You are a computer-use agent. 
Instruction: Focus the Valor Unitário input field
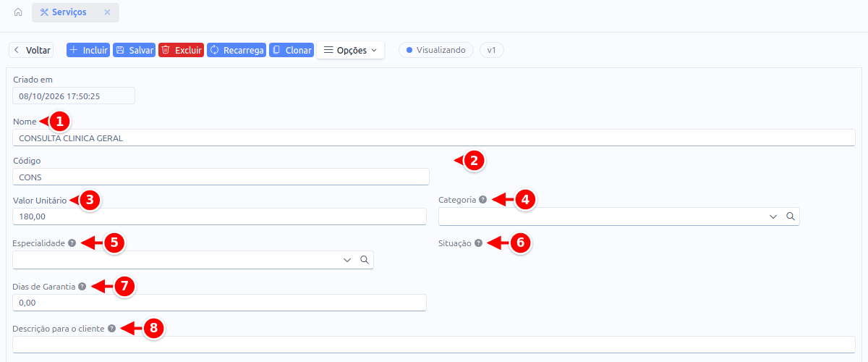[219, 216]
